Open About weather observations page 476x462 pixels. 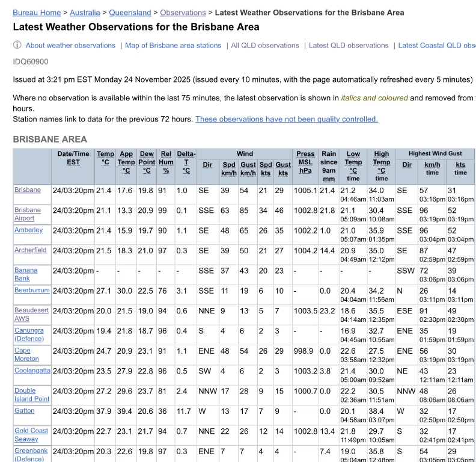pos(70,45)
